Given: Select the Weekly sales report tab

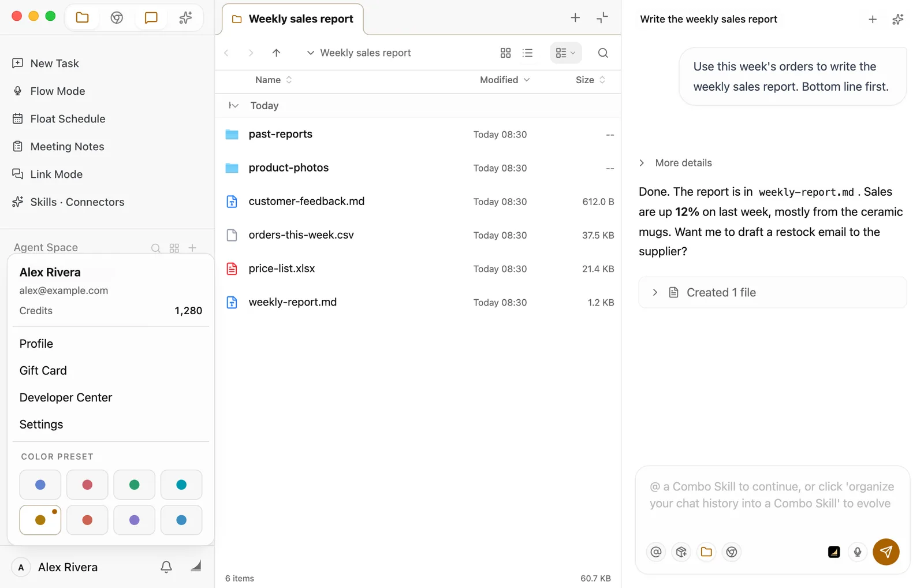Looking at the screenshot, I should 293,19.
